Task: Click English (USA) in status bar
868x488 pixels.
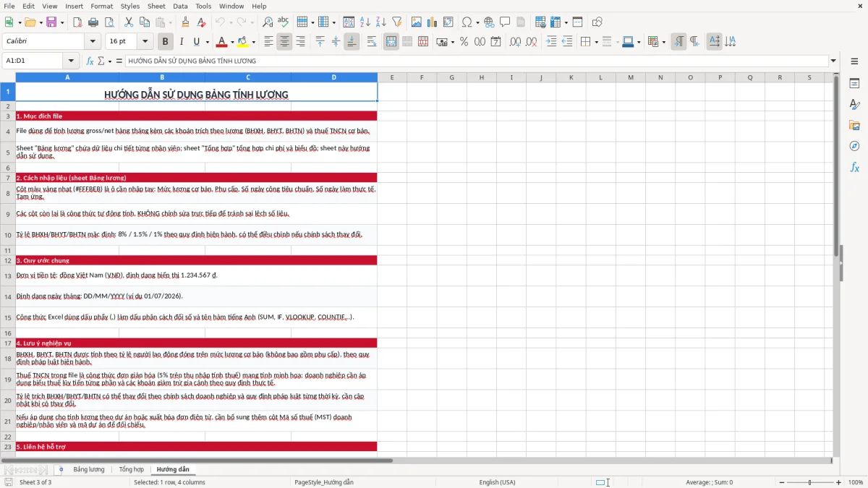Action: pyautogui.click(x=498, y=482)
